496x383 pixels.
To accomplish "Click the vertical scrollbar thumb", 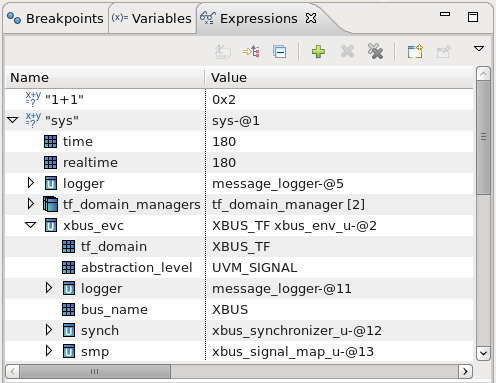I will 483,137.
